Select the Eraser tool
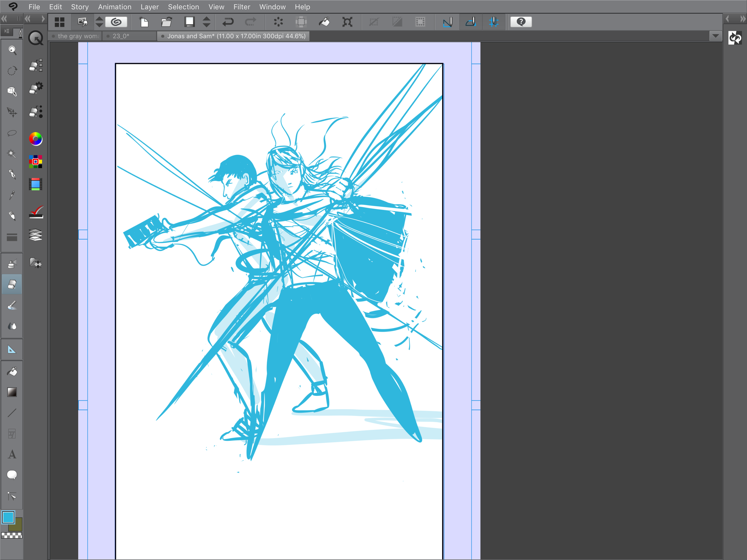 12,284
